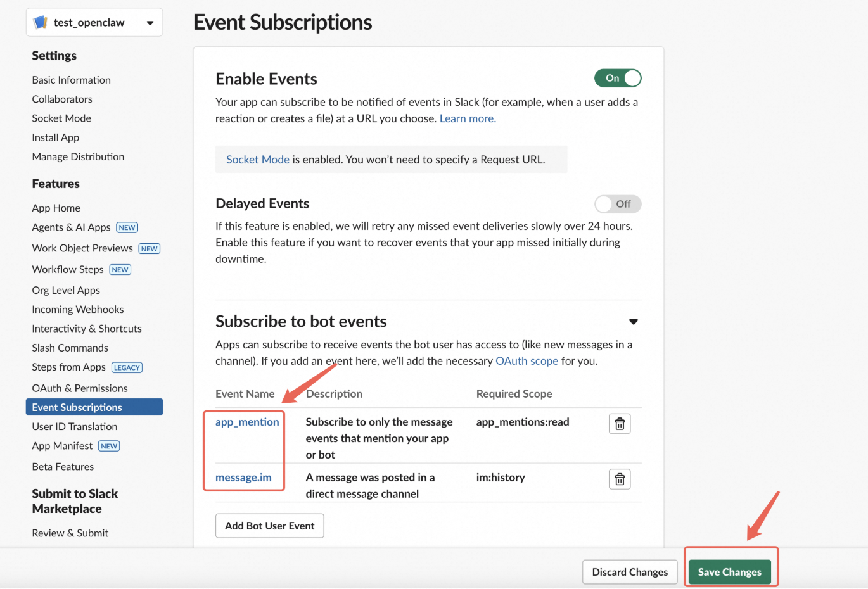Click the app_mentions:read required scope text

point(523,422)
